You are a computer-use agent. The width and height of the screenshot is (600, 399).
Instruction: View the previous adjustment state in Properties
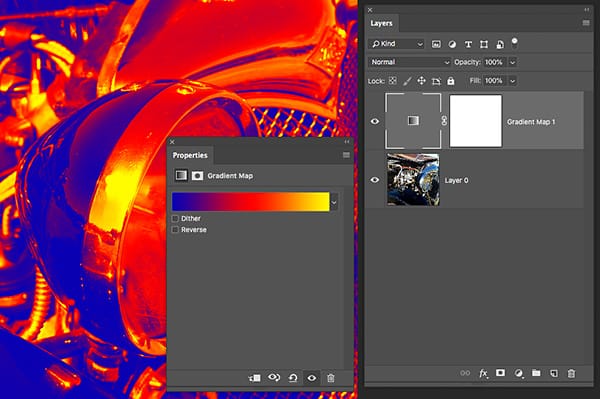[274, 378]
